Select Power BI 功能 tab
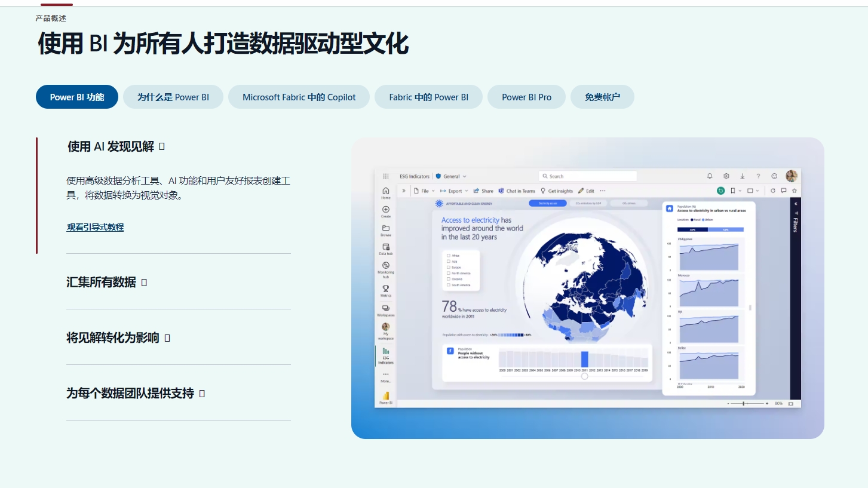The width and height of the screenshot is (868, 488). [77, 97]
